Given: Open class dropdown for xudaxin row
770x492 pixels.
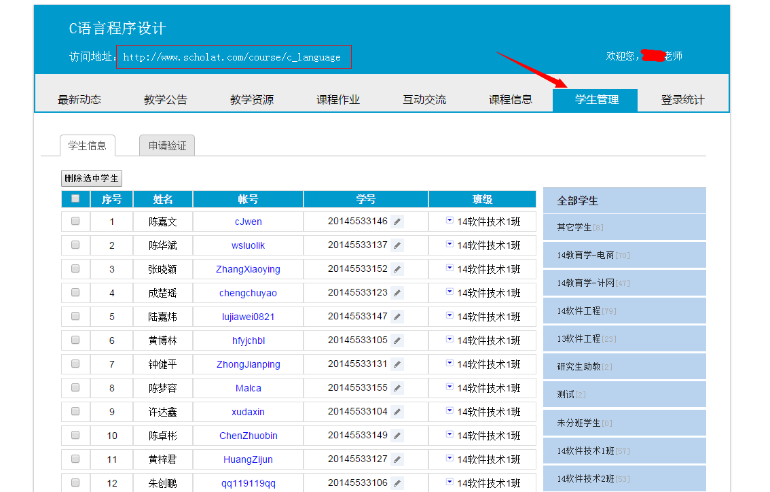Looking at the screenshot, I should pyautogui.click(x=450, y=411).
